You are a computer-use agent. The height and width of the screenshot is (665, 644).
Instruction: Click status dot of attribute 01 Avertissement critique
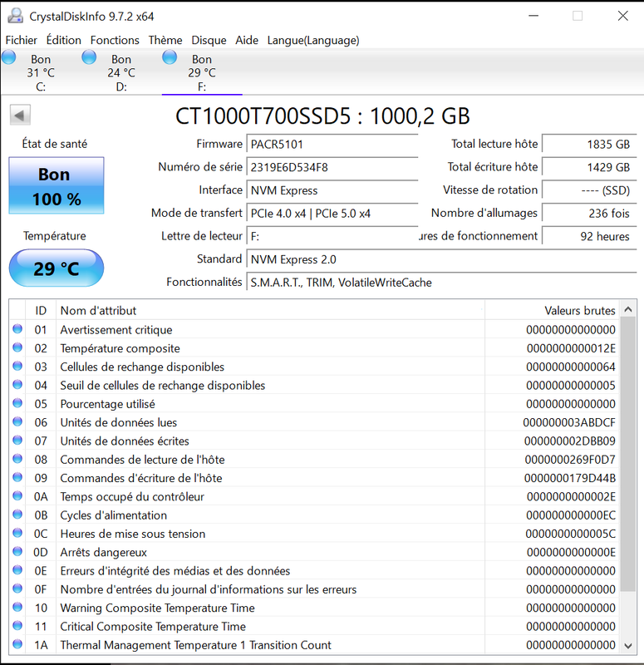17,329
